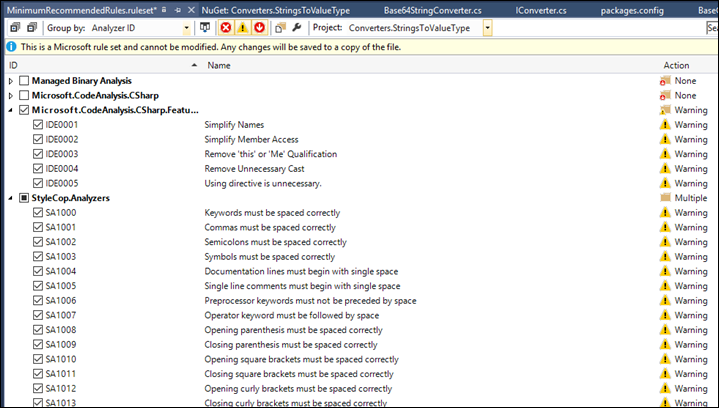The height and width of the screenshot is (408, 719).
Task: Click warning icon in SA1012 row
Action: [x=665, y=389]
